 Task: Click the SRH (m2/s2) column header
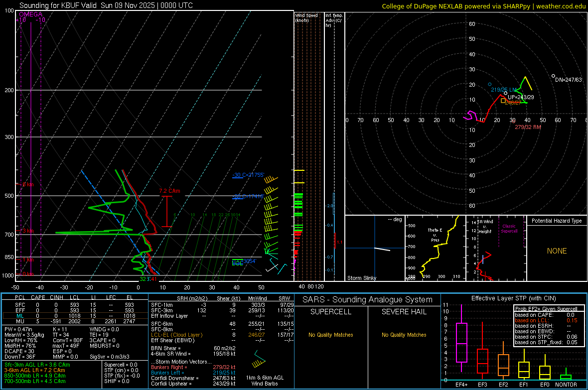click(x=192, y=298)
